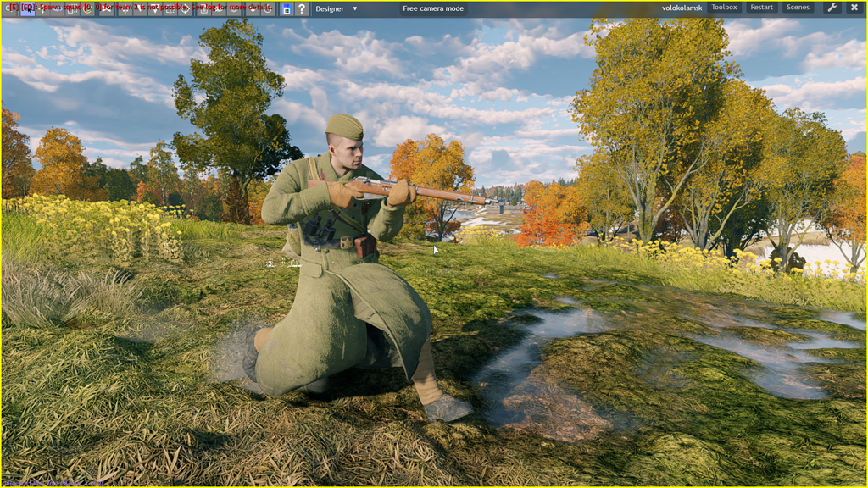The image size is (868, 488).
Task: Click the white X exit icon at top right
Action: coord(855,8)
